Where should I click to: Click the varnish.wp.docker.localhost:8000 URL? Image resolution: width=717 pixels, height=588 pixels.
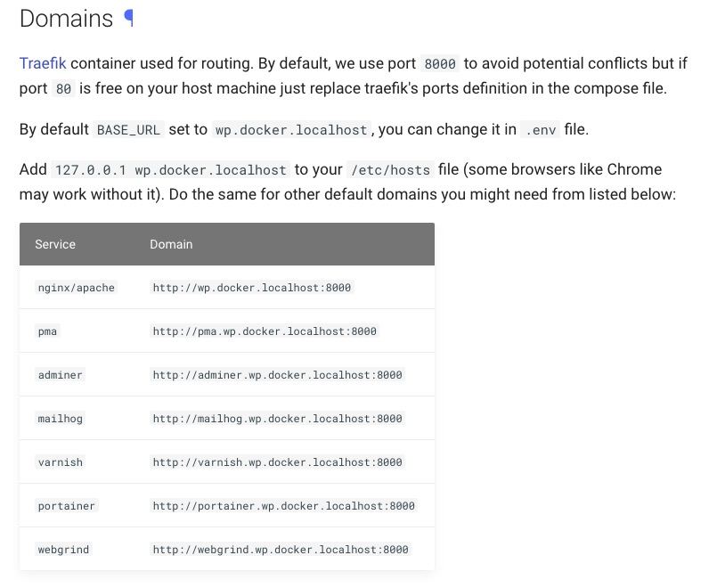[278, 462]
